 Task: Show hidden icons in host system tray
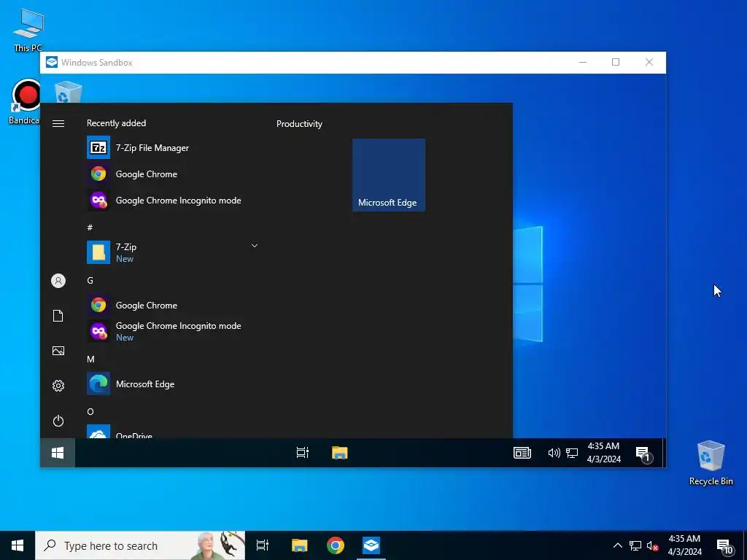click(617, 545)
